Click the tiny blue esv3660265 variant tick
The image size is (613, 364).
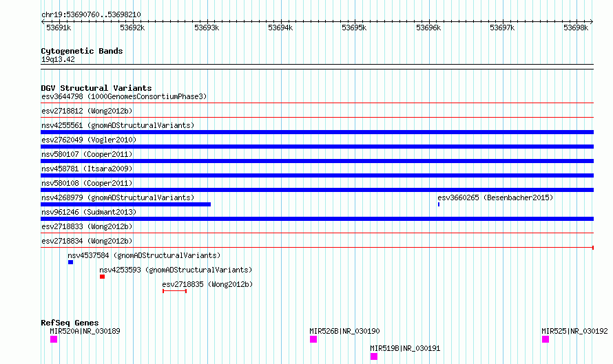439,204
